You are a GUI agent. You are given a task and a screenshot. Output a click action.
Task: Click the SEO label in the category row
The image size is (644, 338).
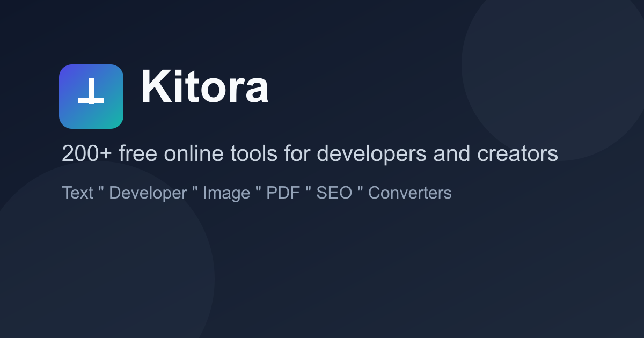pos(334,193)
